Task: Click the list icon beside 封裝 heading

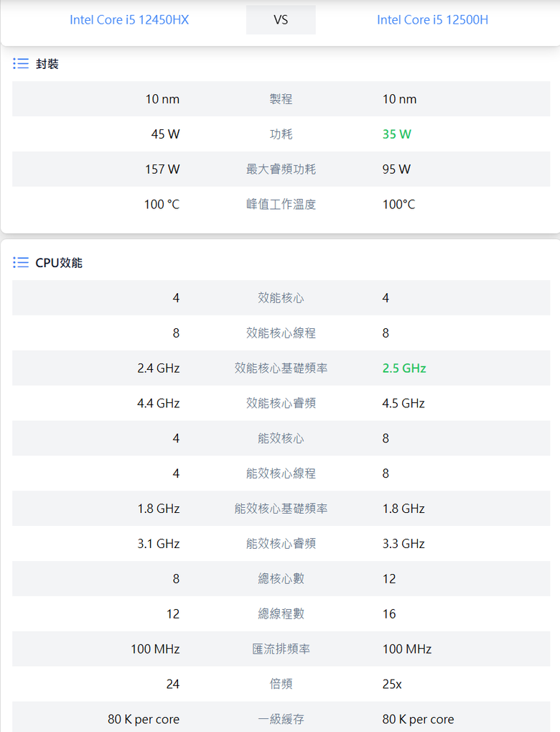Action: click(21, 63)
